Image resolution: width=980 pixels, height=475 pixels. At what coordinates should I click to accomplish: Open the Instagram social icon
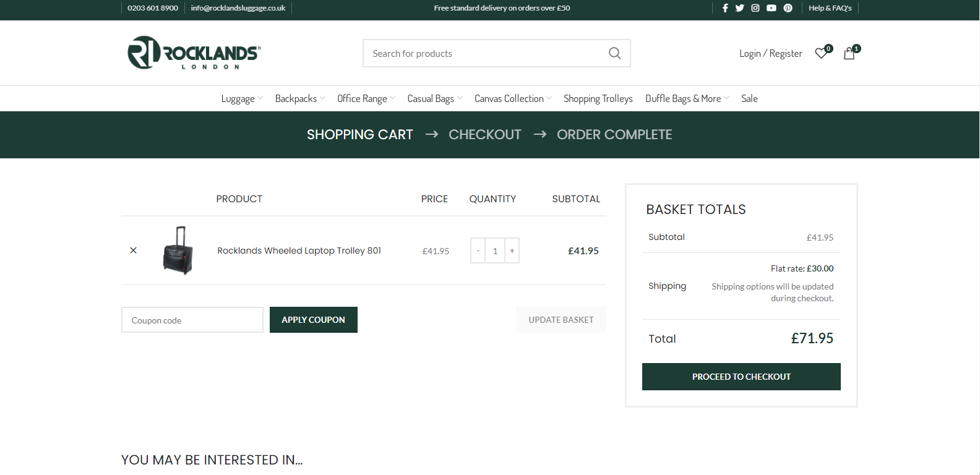pyautogui.click(x=755, y=8)
